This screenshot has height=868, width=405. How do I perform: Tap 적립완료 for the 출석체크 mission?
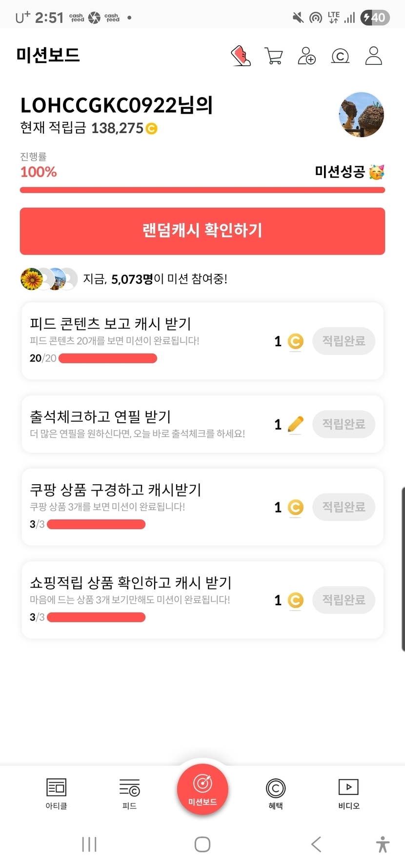point(344,424)
